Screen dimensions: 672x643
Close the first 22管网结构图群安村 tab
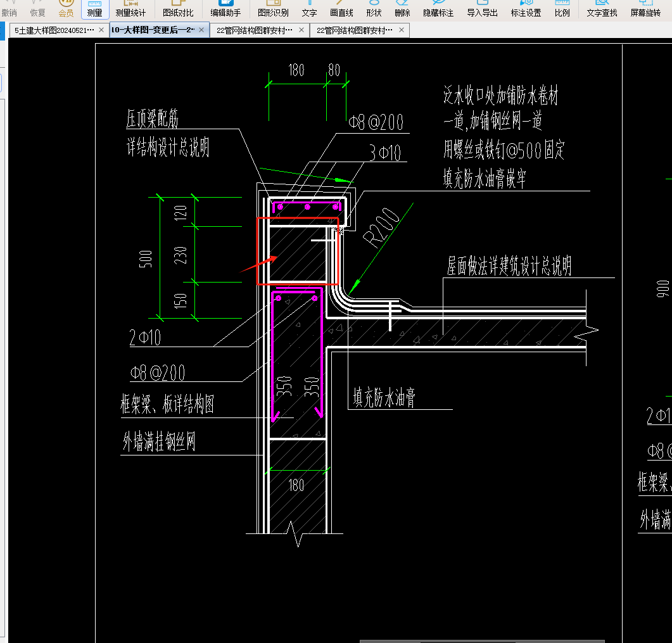click(x=301, y=30)
